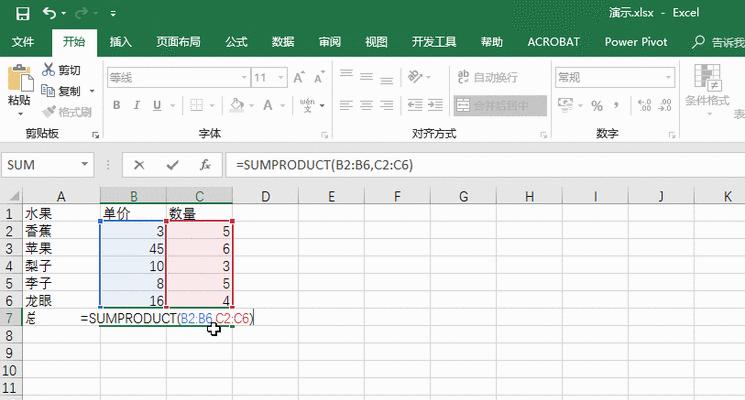Set top vertical alignment
The image size is (745, 400).
346,76
